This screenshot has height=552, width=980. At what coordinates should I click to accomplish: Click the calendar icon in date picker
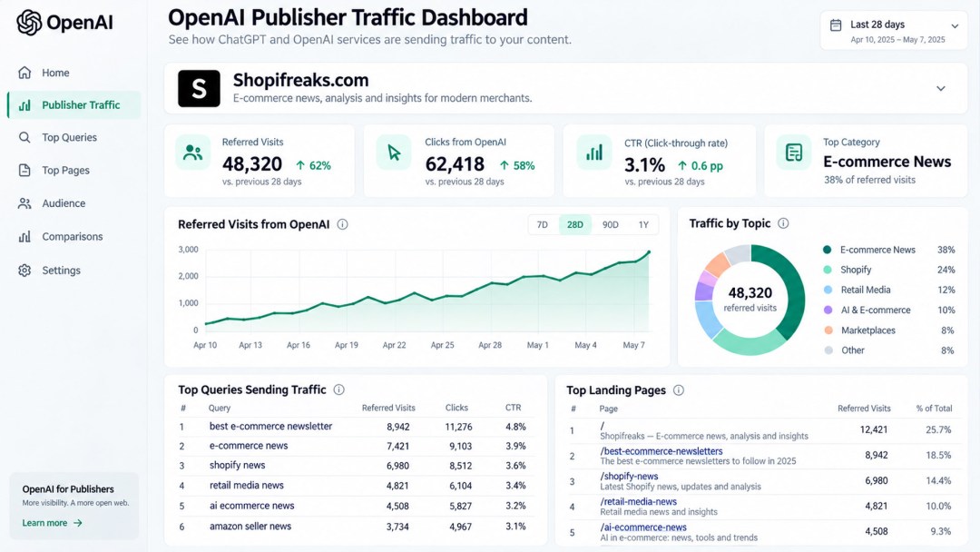pyautogui.click(x=836, y=25)
